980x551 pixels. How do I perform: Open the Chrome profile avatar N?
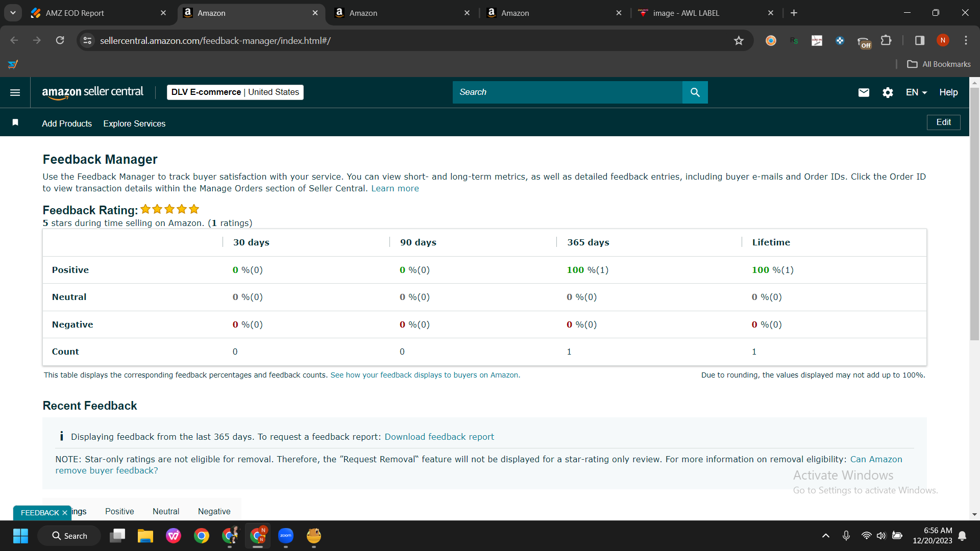[943, 40]
